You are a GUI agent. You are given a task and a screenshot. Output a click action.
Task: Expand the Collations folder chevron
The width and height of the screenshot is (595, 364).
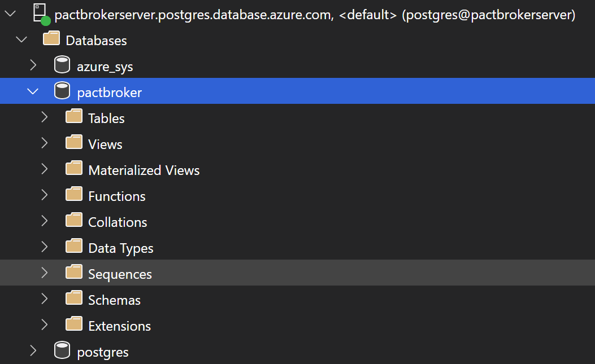coord(45,221)
